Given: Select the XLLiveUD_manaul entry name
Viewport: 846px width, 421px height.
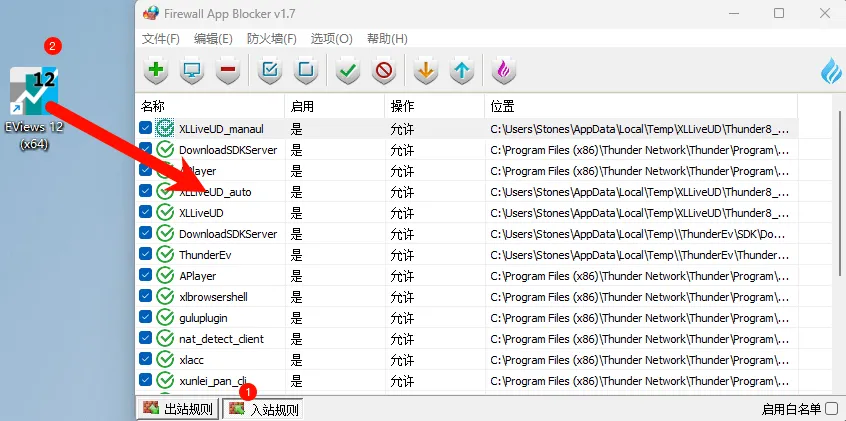Looking at the screenshot, I should click(x=221, y=129).
